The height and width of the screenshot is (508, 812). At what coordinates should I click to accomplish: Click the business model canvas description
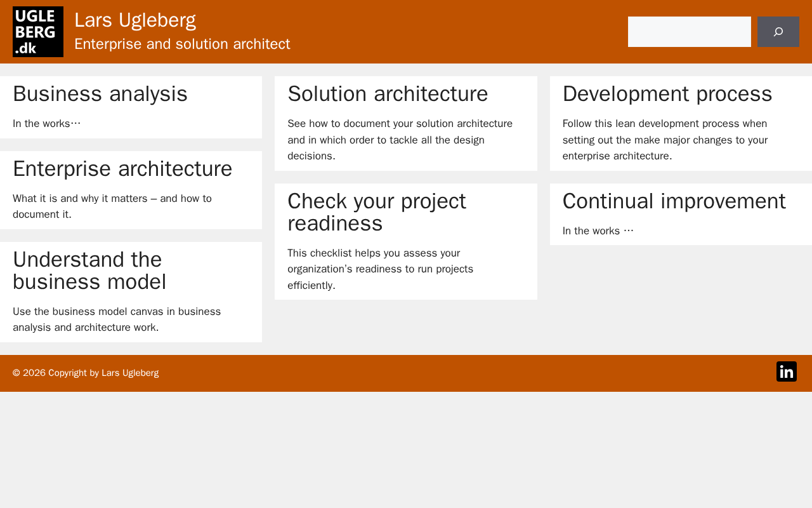pos(117,319)
